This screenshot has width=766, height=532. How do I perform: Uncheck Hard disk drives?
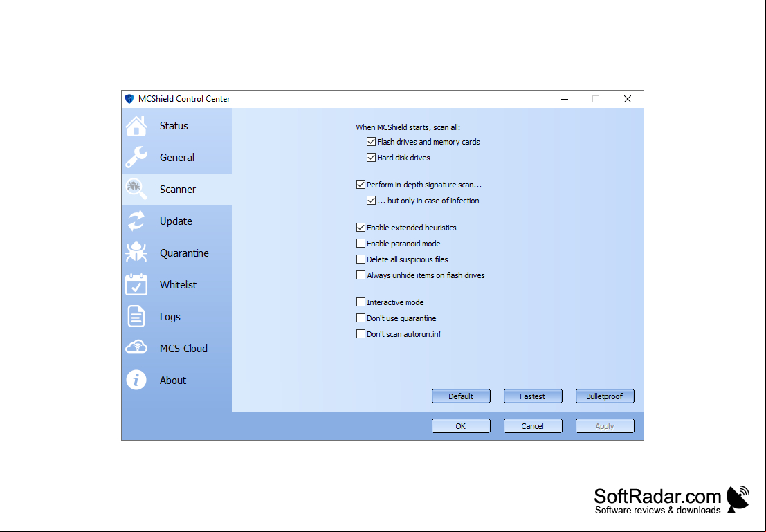click(372, 158)
